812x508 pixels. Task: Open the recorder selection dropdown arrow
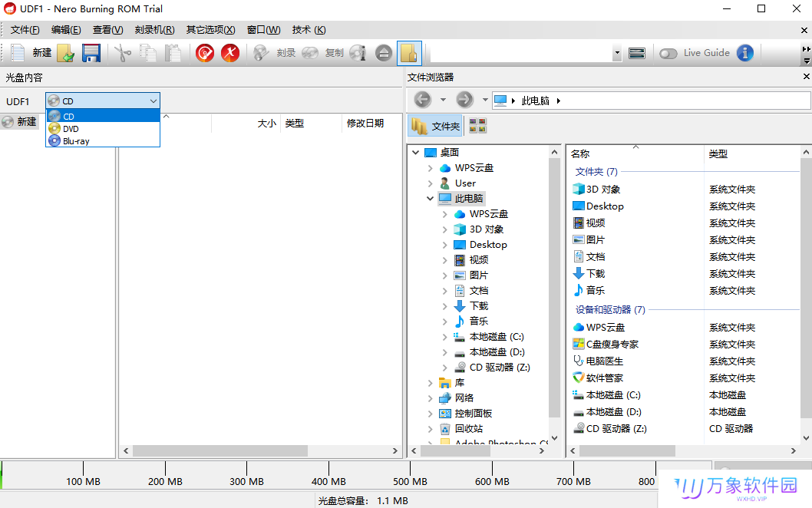[617, 53]
